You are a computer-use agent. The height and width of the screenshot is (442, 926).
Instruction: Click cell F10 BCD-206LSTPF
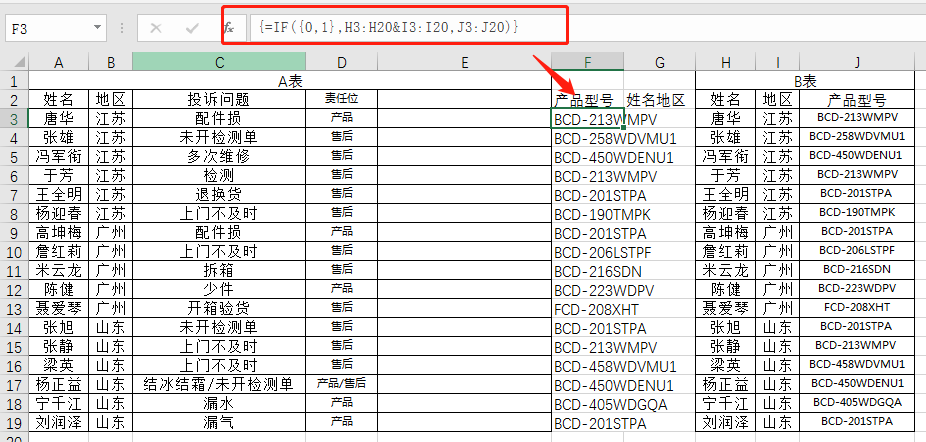[588, 252]
